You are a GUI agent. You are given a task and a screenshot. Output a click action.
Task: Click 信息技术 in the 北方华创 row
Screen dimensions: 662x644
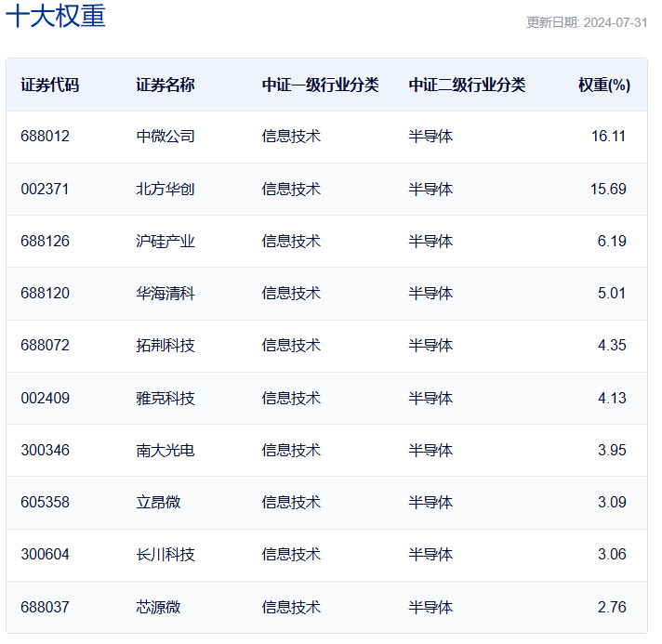point(291,189)
